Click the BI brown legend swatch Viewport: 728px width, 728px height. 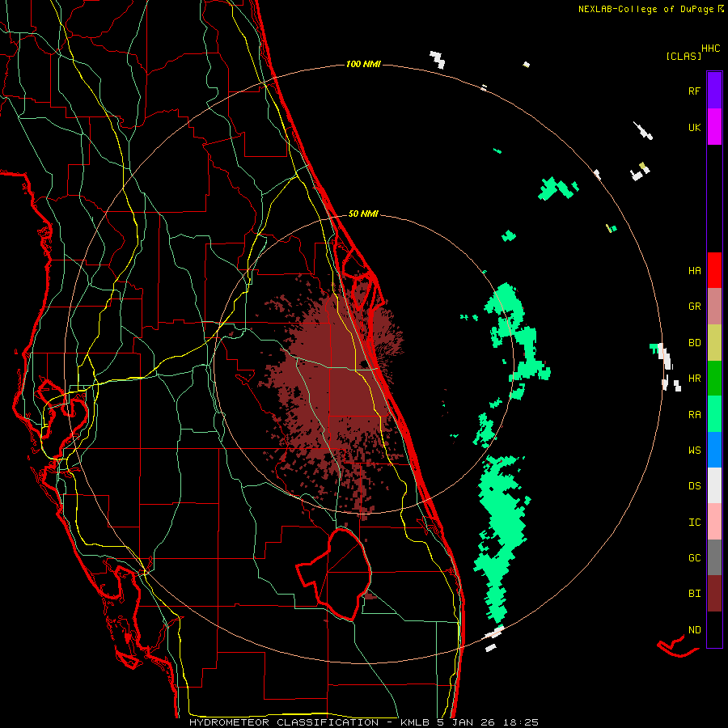coord(714,594)
